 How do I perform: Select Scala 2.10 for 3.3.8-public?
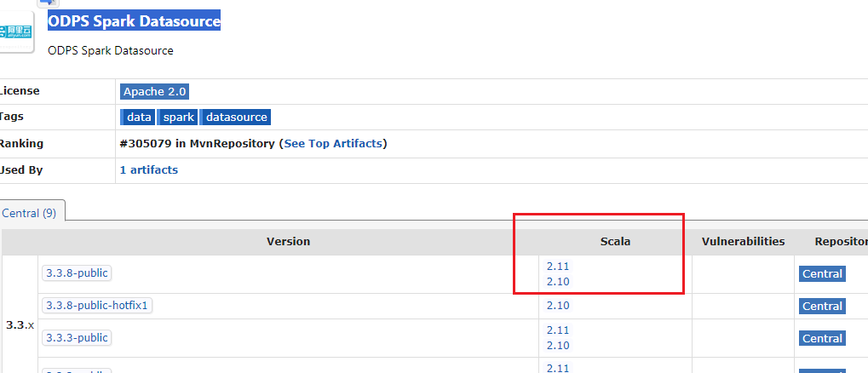pos(558,282)
